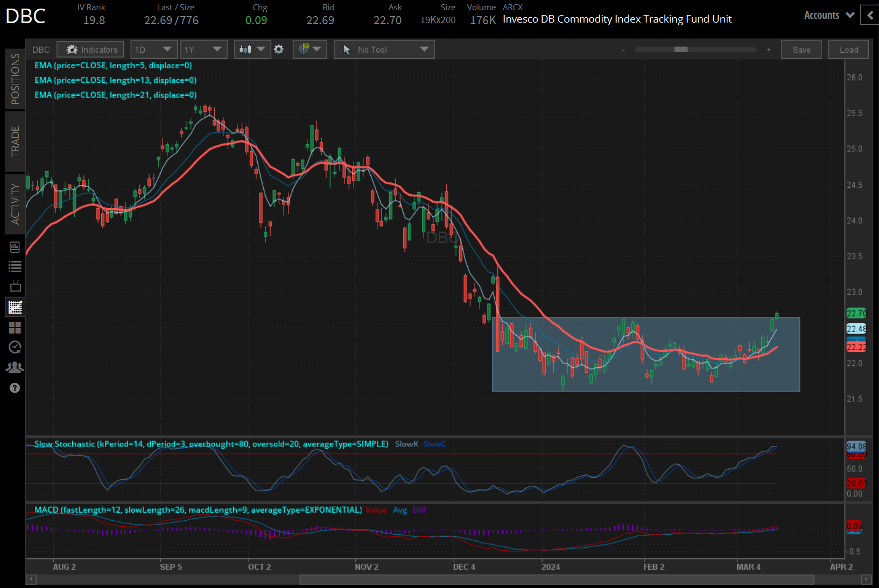Screen dimensions: 879x588
Task: Click the chat community icon in sidebar
Action: pos(15,367)
